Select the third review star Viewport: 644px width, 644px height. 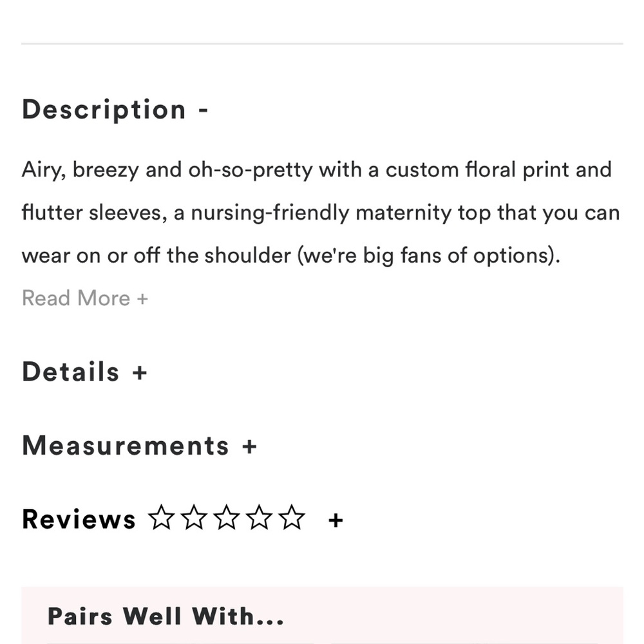coord(226,517)
